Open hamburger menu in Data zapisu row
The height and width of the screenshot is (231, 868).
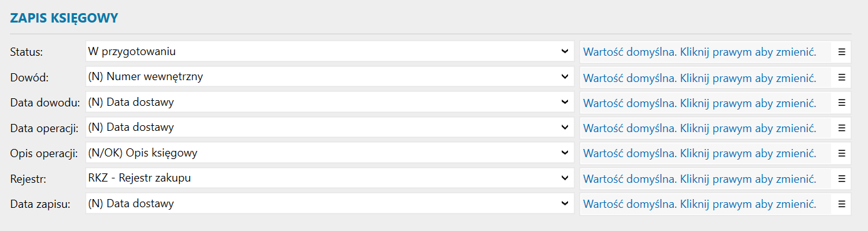[842, 203]
